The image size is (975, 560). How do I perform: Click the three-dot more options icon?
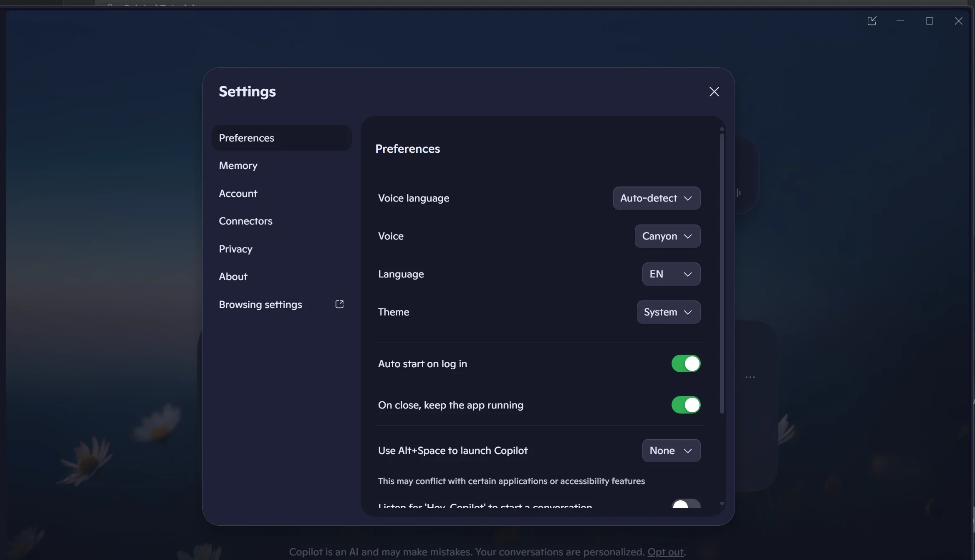click(750, 377)
